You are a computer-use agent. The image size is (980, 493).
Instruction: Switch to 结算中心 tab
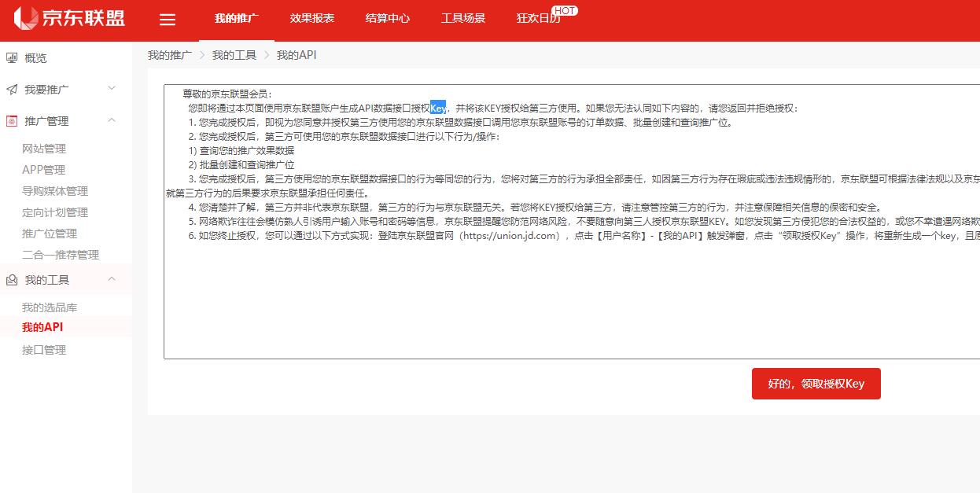tap(387, 18)
